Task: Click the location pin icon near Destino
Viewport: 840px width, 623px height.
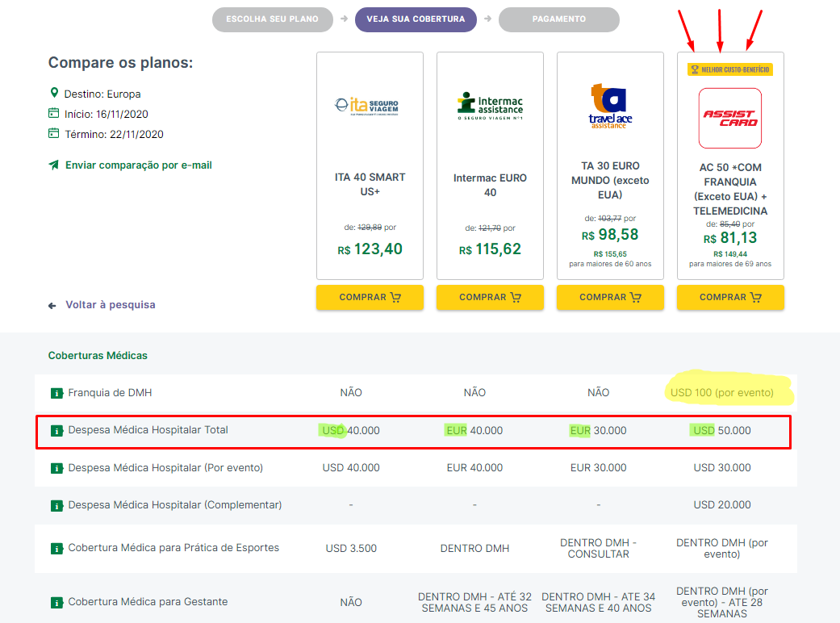Action: (53, 93)
